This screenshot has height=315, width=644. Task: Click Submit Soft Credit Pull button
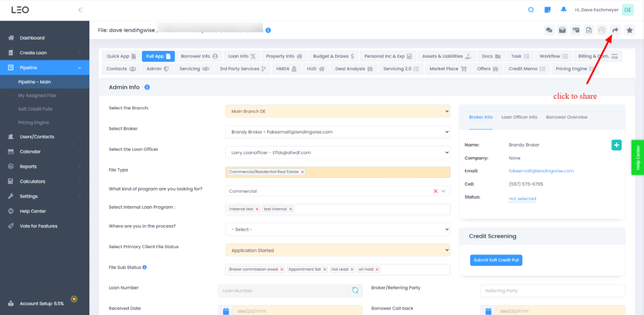pos(496,260)
